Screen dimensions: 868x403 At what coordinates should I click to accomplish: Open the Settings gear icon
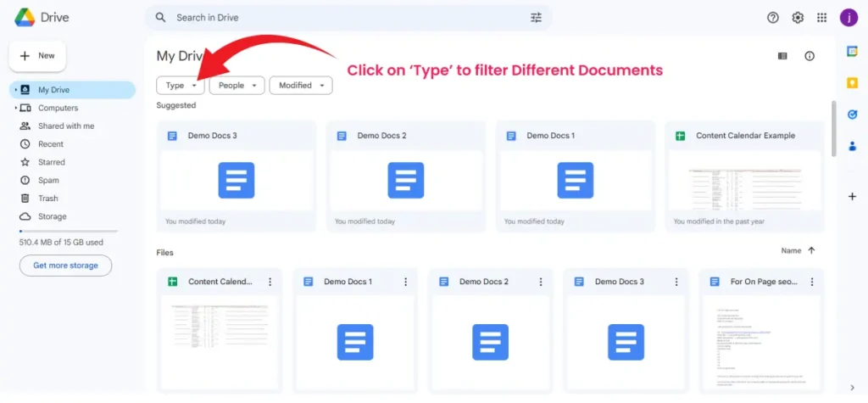point(798,18)
